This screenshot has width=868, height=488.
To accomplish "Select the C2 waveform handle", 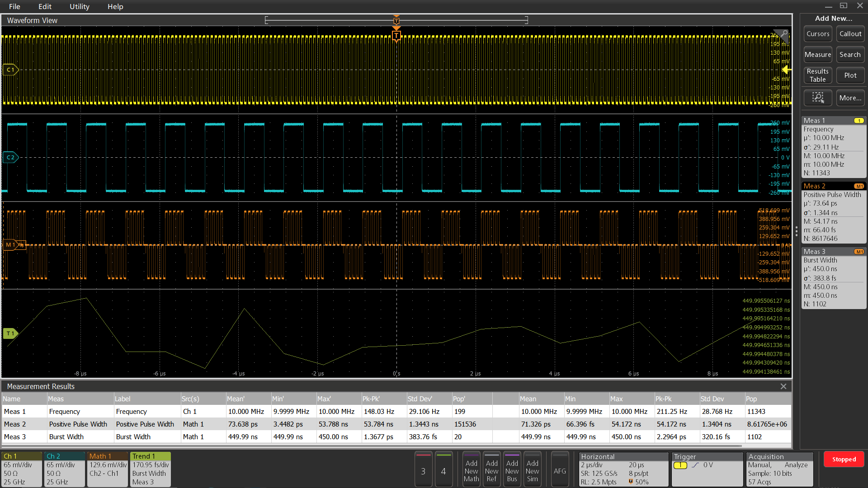I will tap(10, 157).
